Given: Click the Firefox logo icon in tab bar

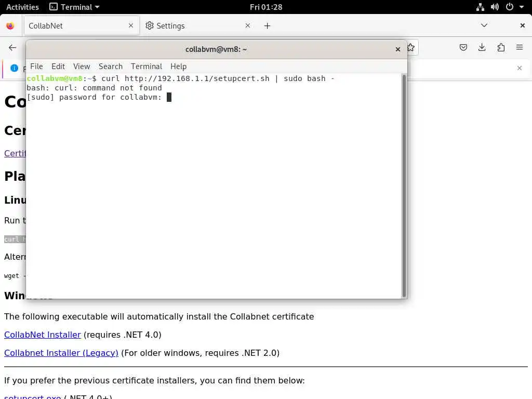Looking at the screenshot, I should pyautogui.click(x=10, y=26).
